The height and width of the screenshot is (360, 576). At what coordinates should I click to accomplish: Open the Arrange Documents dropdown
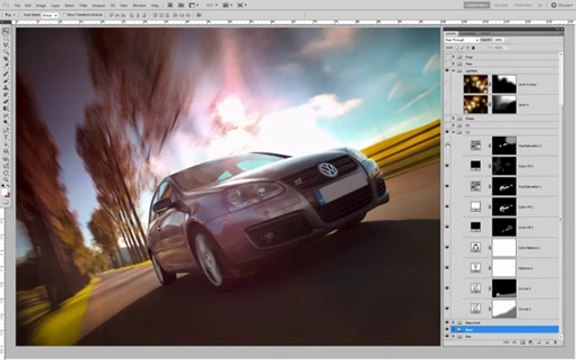click(x=227, y=5)
